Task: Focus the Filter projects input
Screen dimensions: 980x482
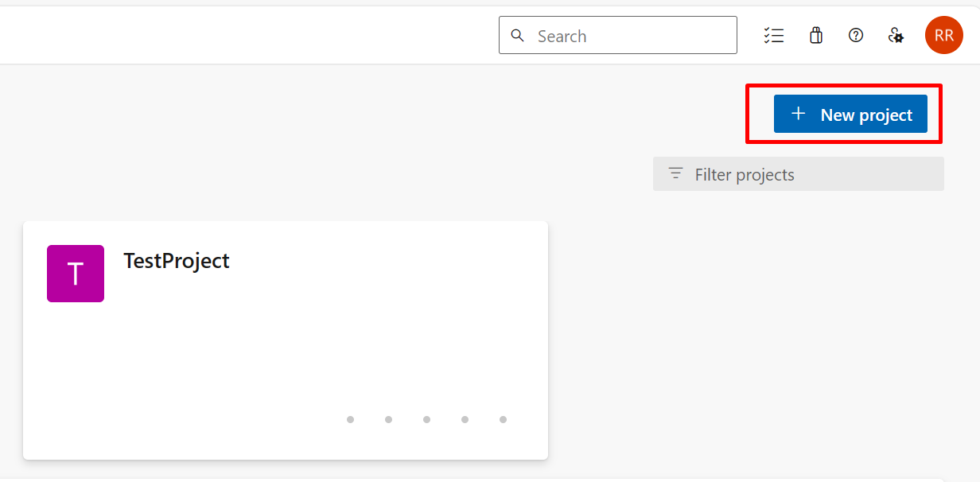Action: (799, 174)
